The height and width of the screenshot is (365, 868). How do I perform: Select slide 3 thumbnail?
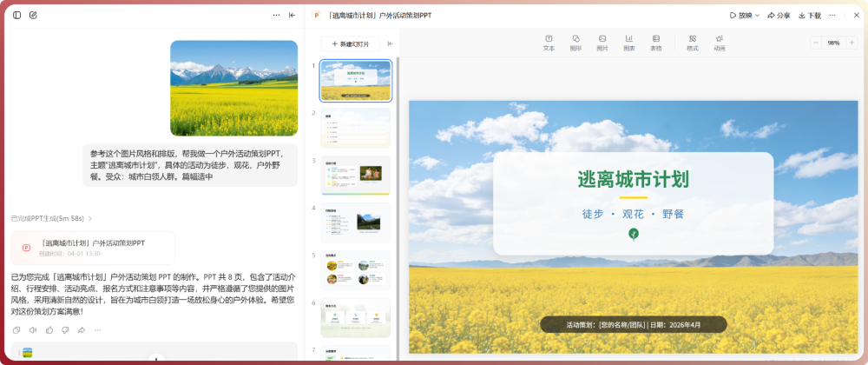tap(355, 175)
